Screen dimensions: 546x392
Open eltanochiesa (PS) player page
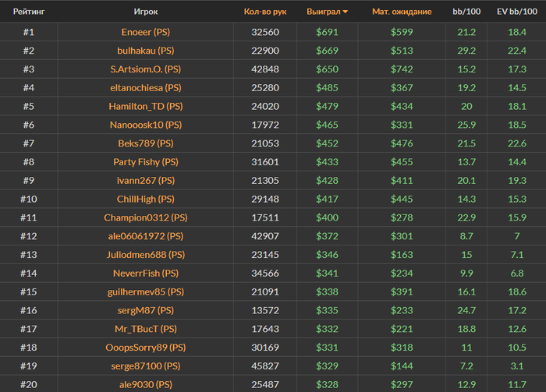pos(146,88)
